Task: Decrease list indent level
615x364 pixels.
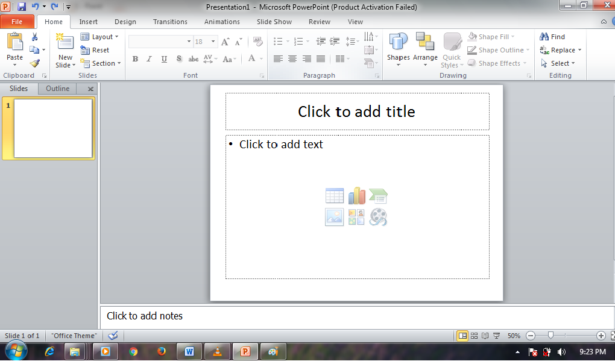Action: (x=321, y=41)
